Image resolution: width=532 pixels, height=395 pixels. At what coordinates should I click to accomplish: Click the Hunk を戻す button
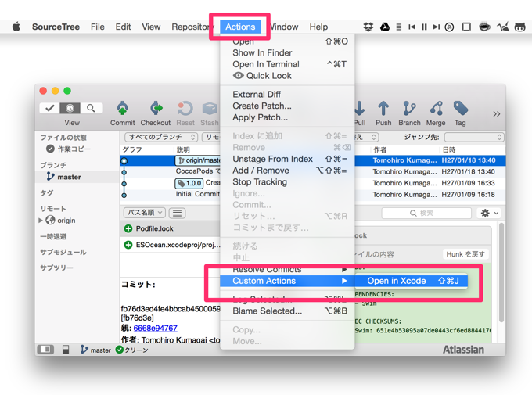point(465,254)
